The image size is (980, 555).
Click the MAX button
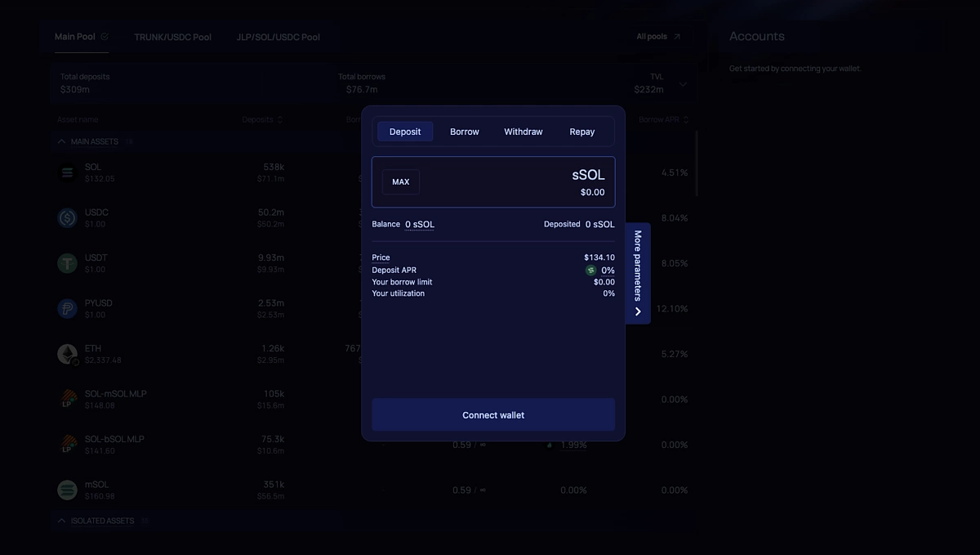click(400, 181)
